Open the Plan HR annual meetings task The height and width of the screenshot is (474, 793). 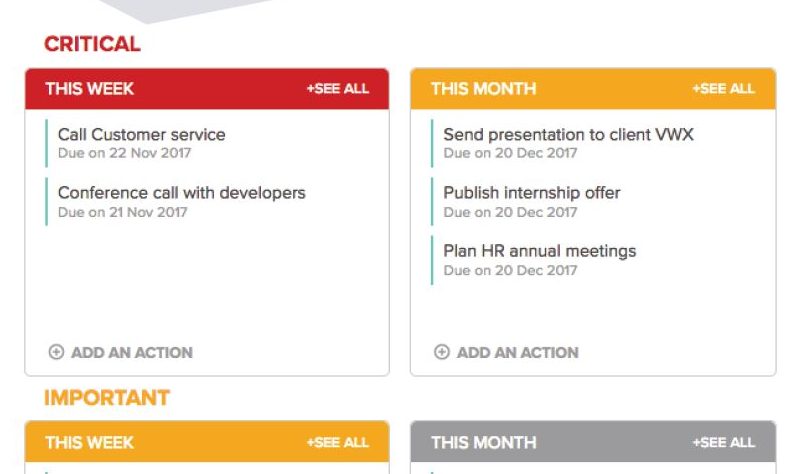click(x=540, y=251)
